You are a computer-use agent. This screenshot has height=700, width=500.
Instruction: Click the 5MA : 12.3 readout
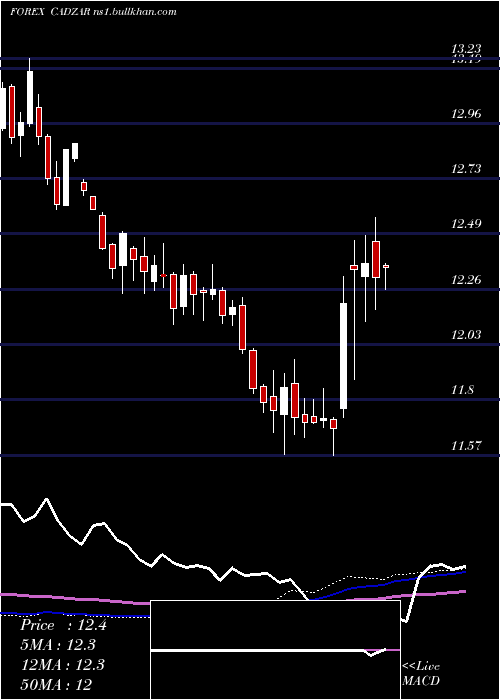tap(58, 645)
